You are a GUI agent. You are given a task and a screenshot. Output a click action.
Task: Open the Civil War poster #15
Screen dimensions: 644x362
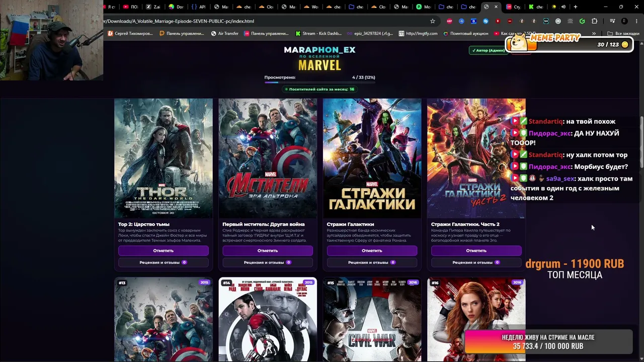372,320
